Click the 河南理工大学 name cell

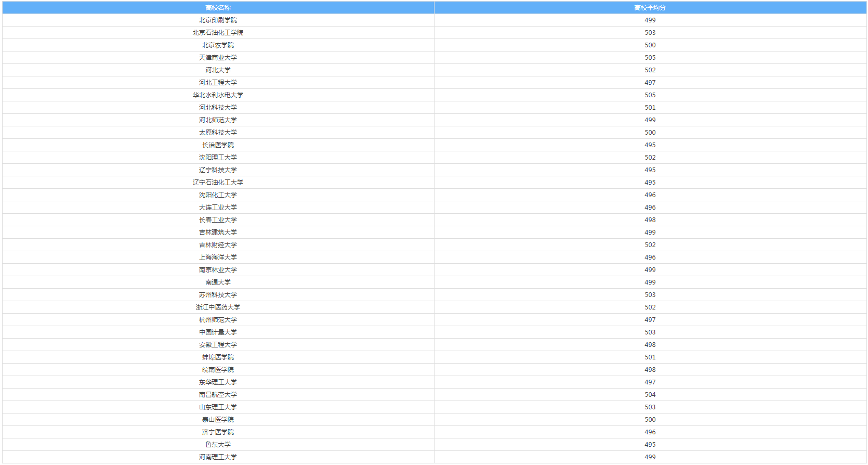(x=218, y=457)
